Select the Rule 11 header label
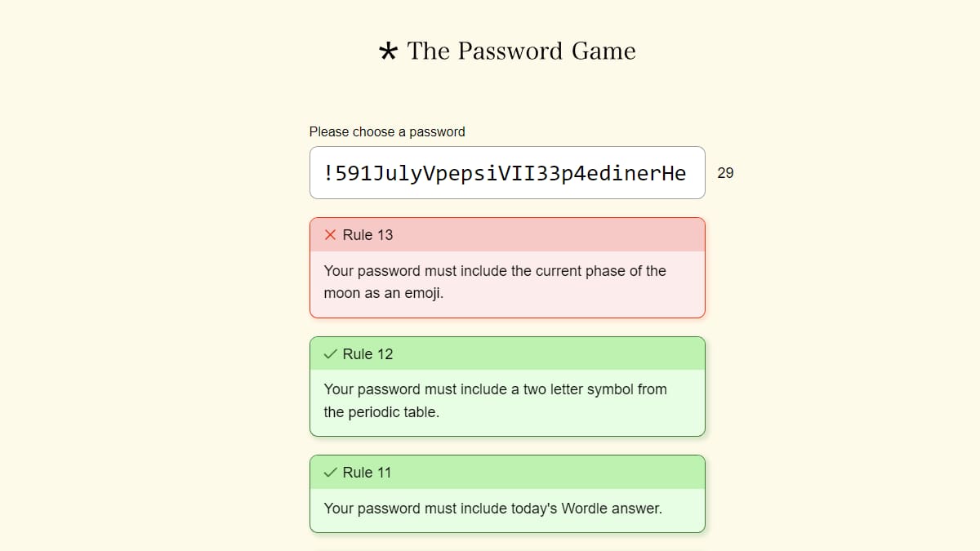The width and height of the screenshot is (980, 551). tap(367, 473)
